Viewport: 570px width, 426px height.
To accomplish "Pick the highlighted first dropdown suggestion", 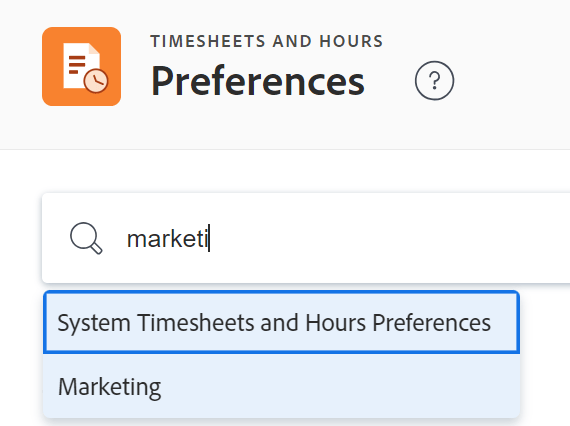I will click(x=281, y=322).
